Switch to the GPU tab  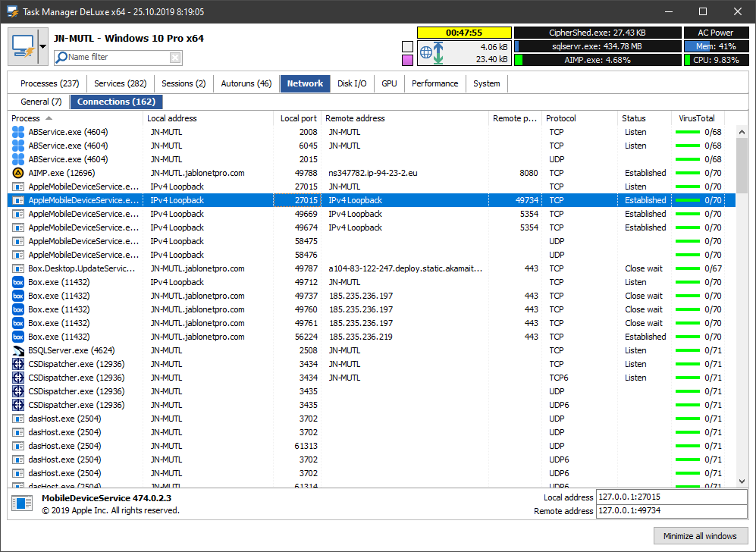pos(389,83)
